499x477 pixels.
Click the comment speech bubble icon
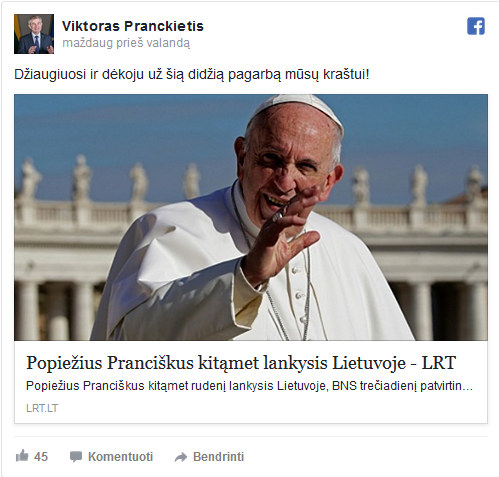[76, 456]
